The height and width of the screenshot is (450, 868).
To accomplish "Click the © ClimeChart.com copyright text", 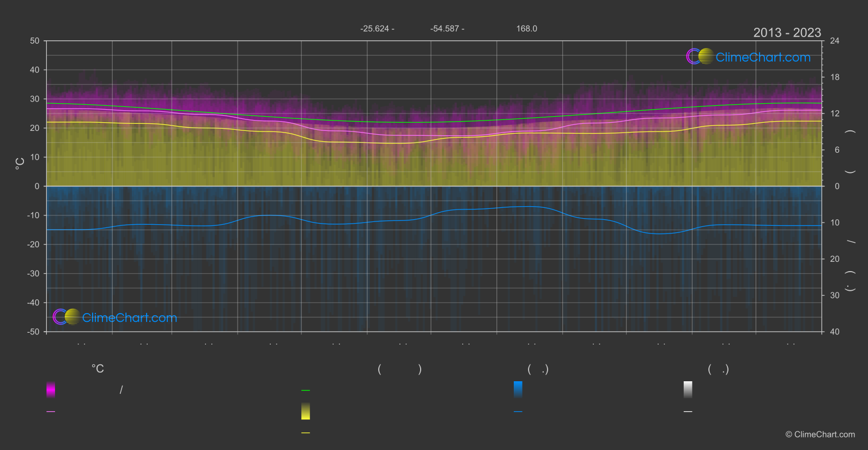I will click(820, 434).
